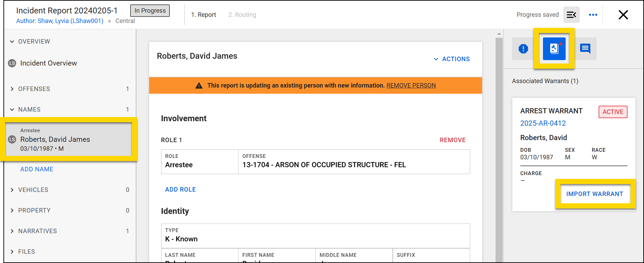Click the ACTIVE warrant status label
Image resolution: width=644 pixels, height=263 pixels.
pos(613,112)
